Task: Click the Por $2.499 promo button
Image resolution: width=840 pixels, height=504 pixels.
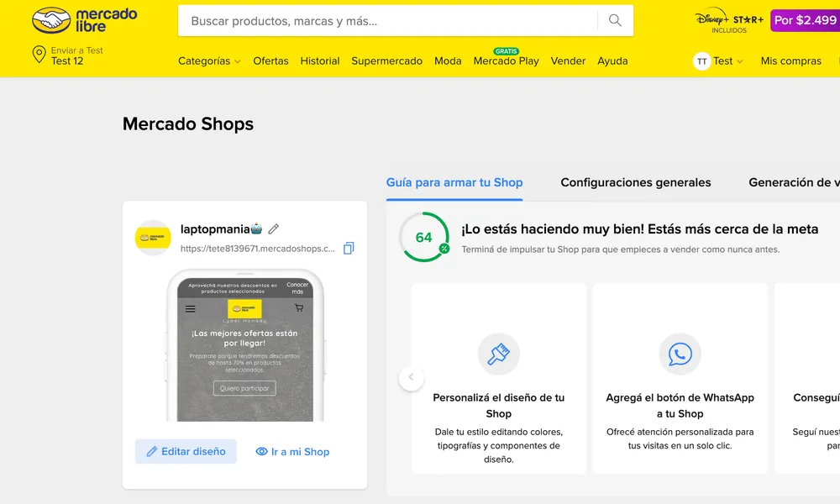Action: [805, 20]
